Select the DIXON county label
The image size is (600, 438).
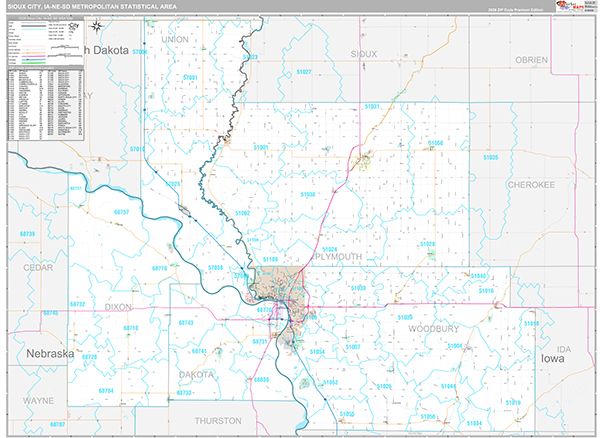coord(118,307)
